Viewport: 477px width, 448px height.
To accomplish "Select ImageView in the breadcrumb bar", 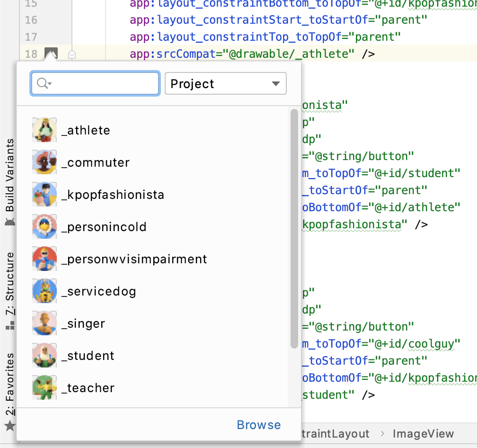I will point(424,433).
